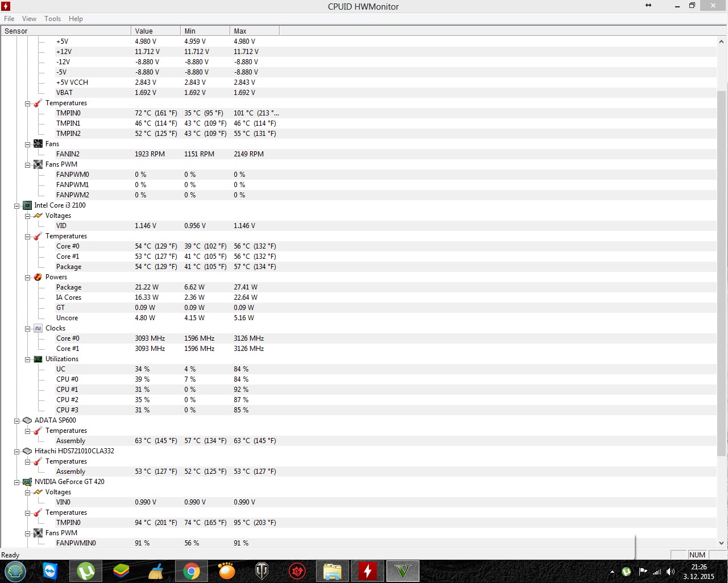This screenshot has height=583, width=728.
Task: Open the Tools menu
Action: 52,19
